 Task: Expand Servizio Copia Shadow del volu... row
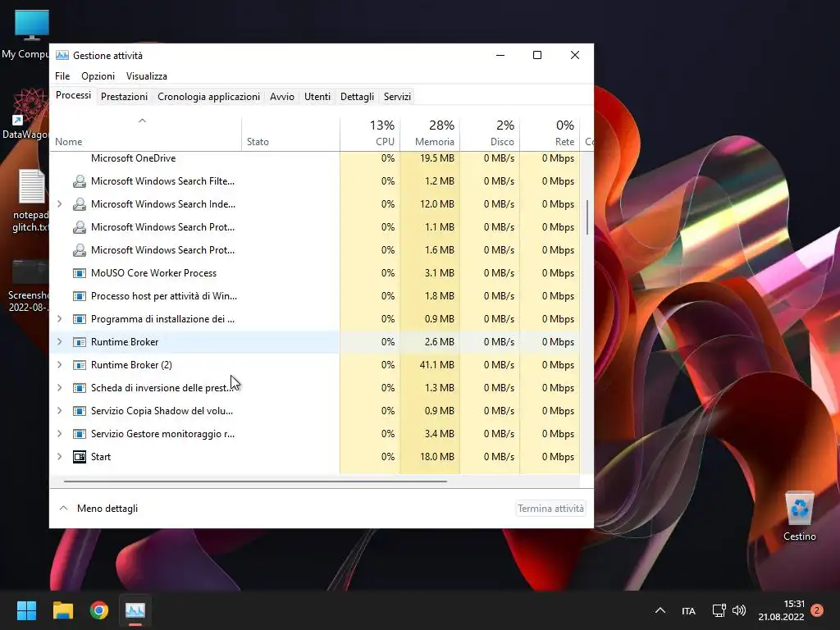pos(59,411)
